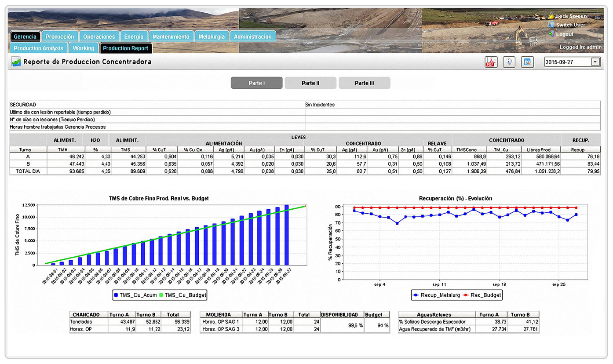Screen dimensions: 613x364
Task: Open the report date dropdown
Action: point(595,62)
